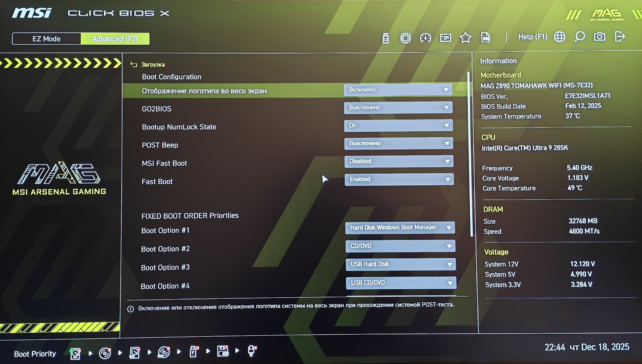
Task: Open the M-Flash USB update icon
Action: coord(386,38)
